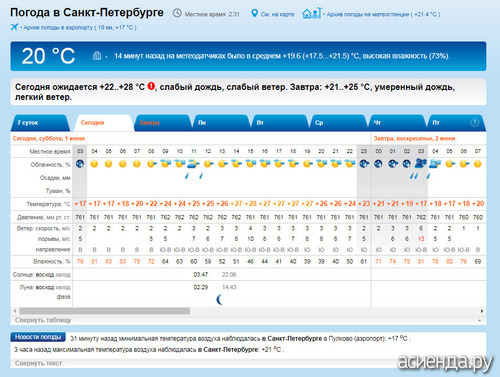
Task: Click the airplane icon for airport archive
Action: (14, 27)
